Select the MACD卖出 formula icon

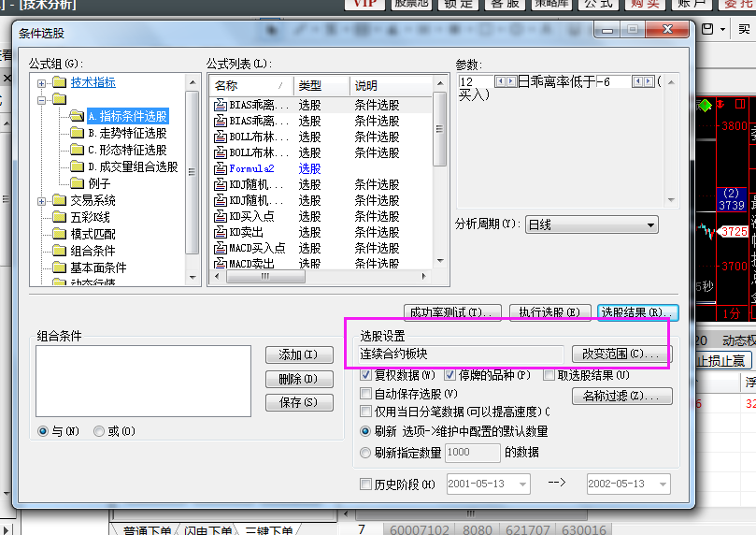pos(221,264)
